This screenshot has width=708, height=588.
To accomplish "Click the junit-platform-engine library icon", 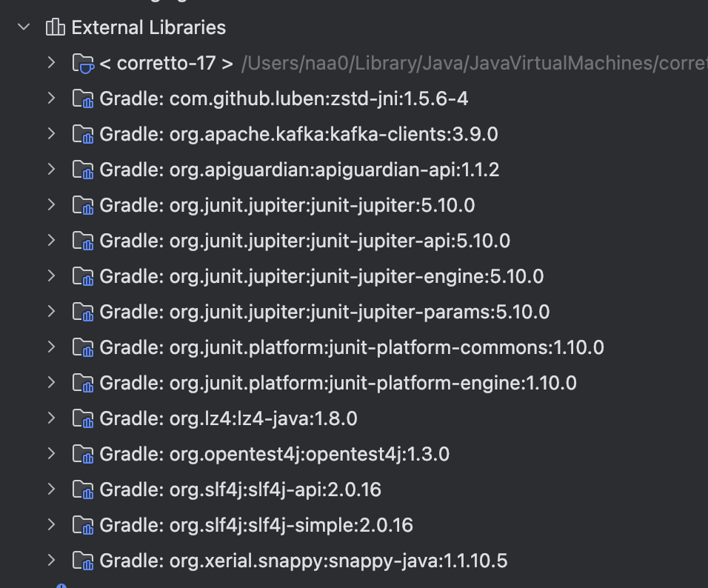I will tap(83, 383).
